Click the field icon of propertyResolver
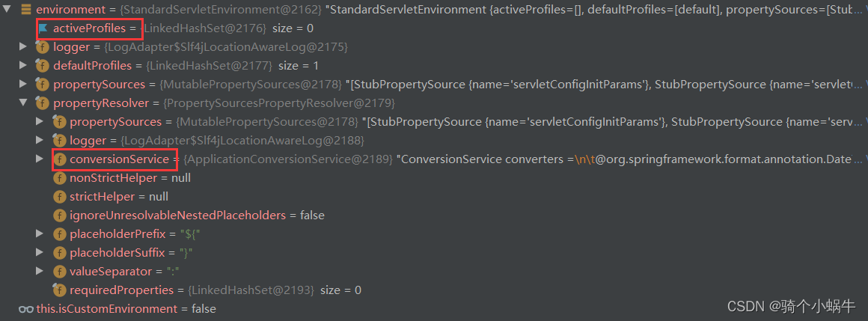Screen dimensions: 868x321 42,103
